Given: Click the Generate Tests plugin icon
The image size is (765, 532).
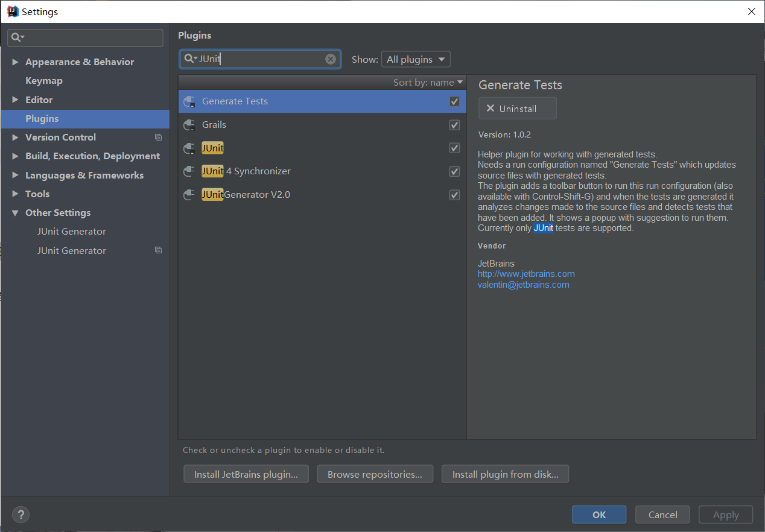Looking at the screenshot, I should 189,101.
